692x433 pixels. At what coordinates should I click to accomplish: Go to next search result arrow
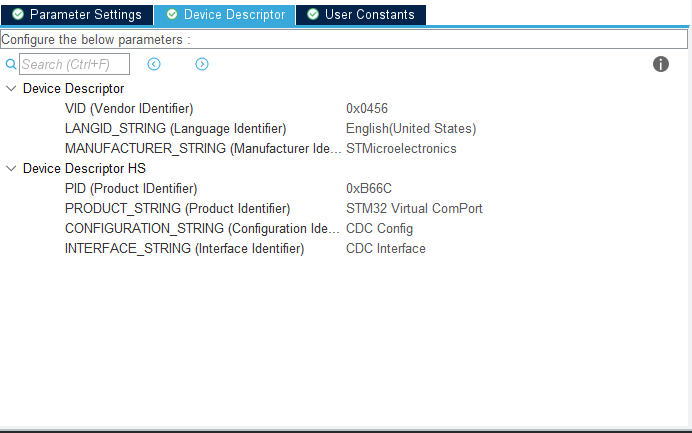(202, 64)
